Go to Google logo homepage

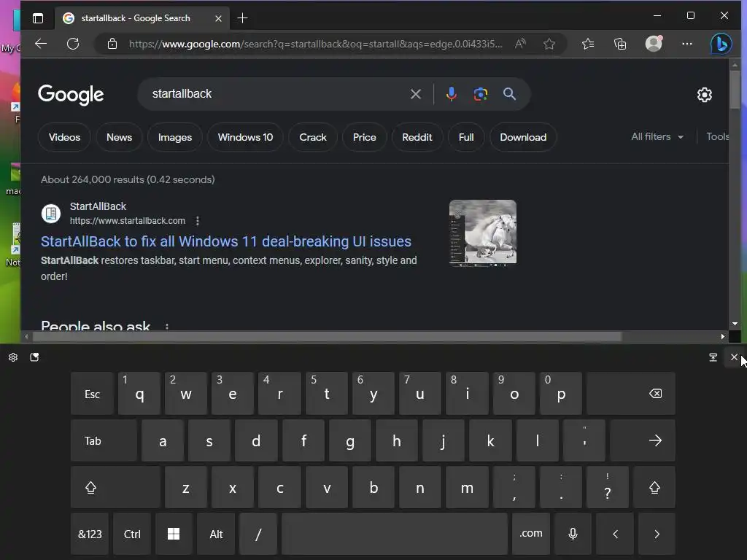(71, 94)
